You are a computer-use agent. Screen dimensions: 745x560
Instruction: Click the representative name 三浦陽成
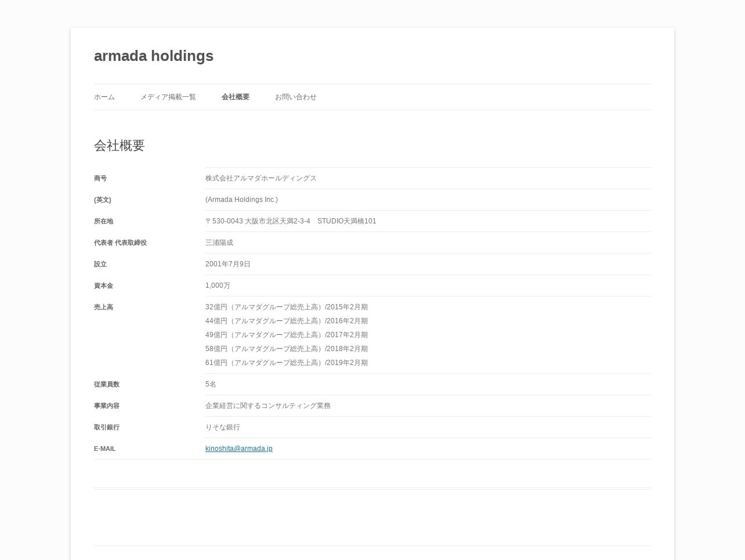pyautogui.click(x=219, y=243)
